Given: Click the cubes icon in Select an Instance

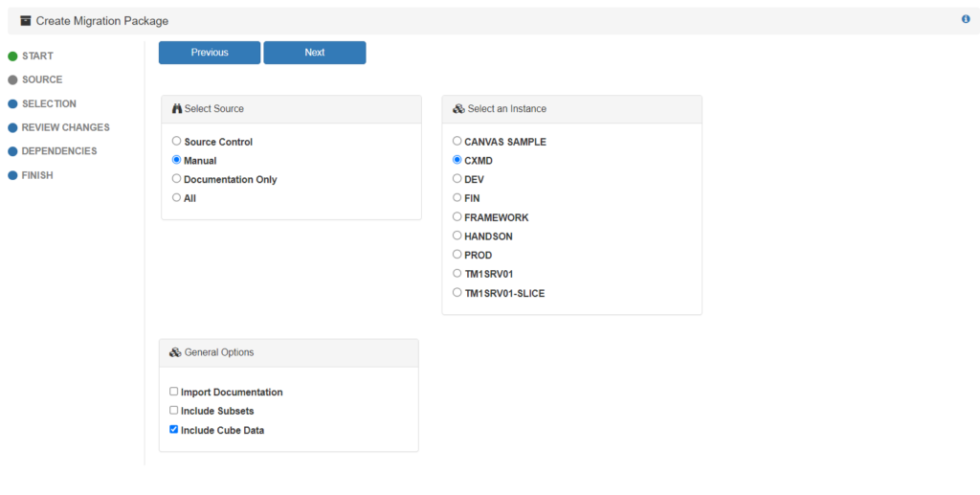Looking at the screenshot, I should [458, 109].
